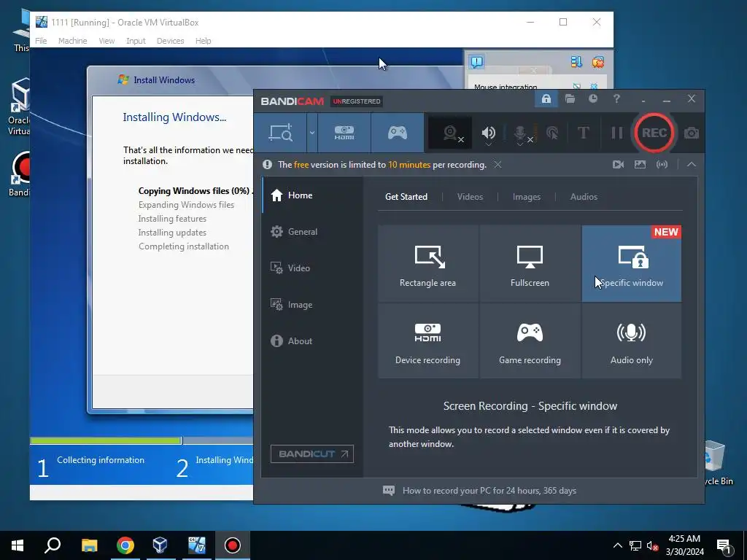Collapse the Bandicam panel with the chevron
Viewport: 747px width, 560px height.
tap(692, 164)
